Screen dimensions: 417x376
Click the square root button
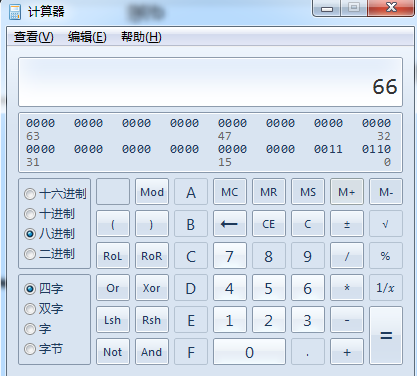click(x=386, y=224)
